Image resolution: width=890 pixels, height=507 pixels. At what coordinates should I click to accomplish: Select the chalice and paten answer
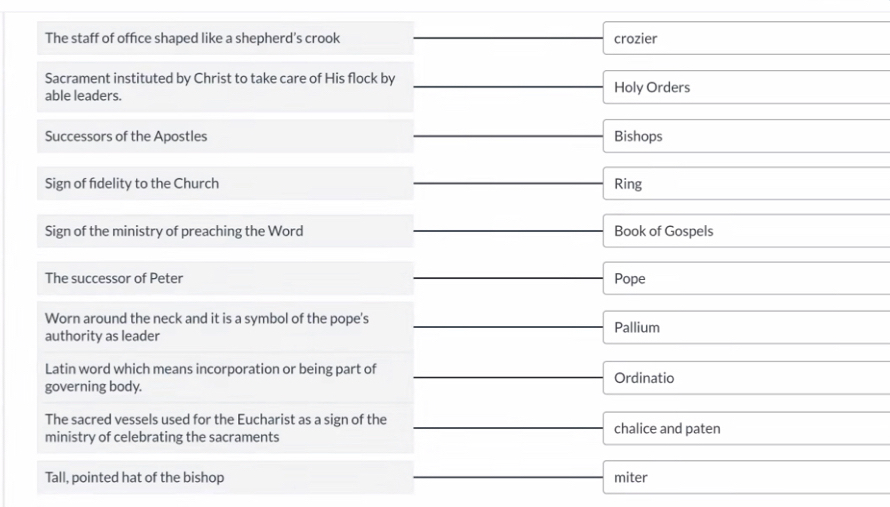tap(746, 428)
